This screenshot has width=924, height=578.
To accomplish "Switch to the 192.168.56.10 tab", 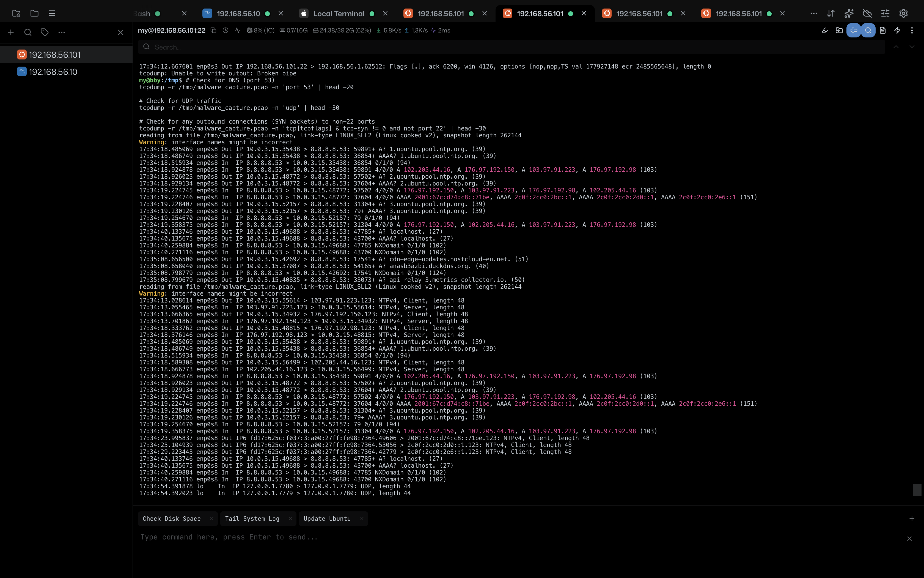I will pyautogui.click(x=238, y=13).
